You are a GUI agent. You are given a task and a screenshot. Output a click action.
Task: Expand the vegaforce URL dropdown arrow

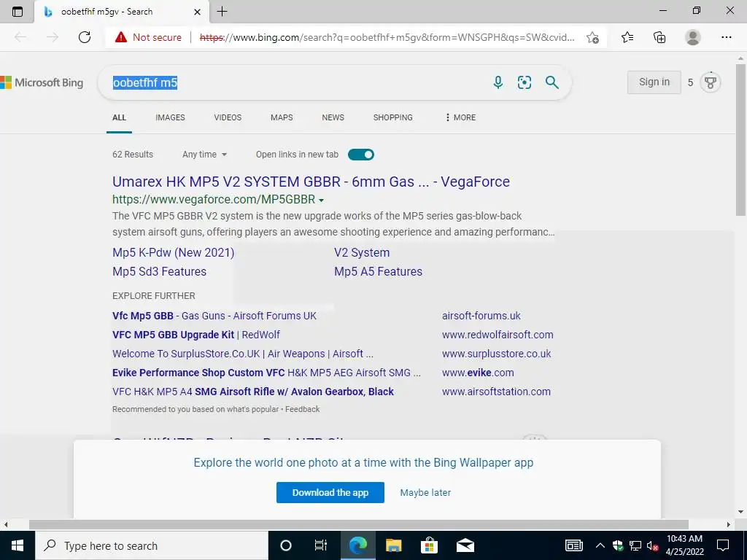tap(321, 200)
